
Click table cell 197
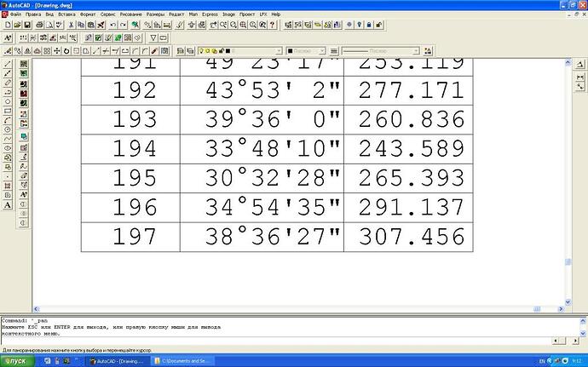(130, 237)
